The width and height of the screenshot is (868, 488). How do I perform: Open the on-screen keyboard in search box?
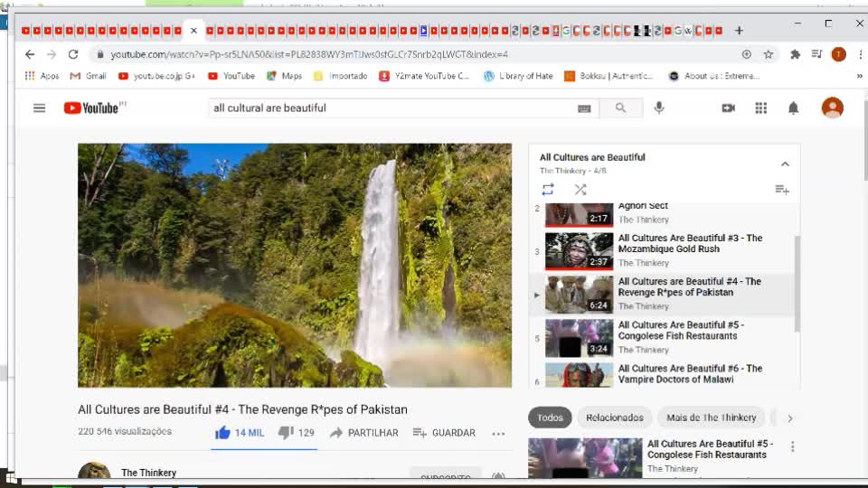(x=584, y=108)
